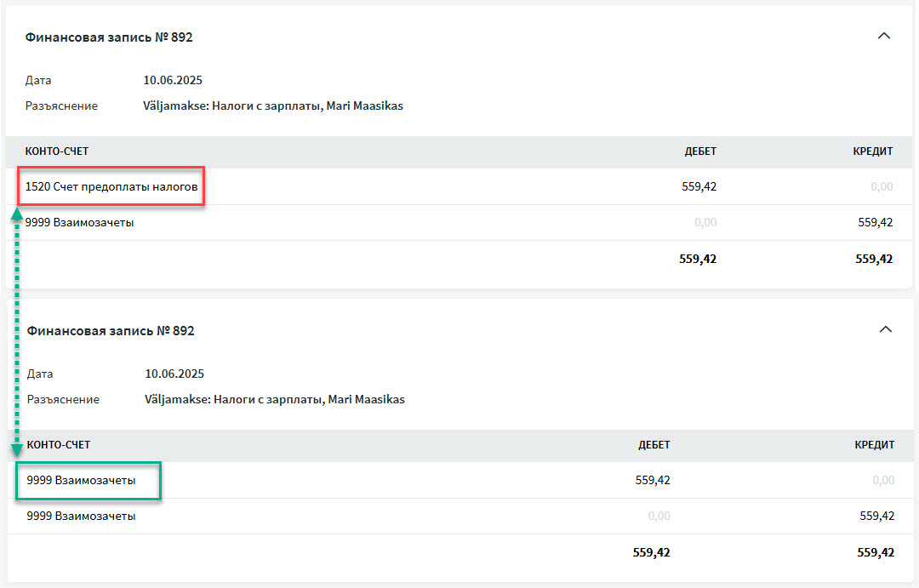Click the 559,42 debit value of account 1520
919x588 pixels.
[699, 186]
